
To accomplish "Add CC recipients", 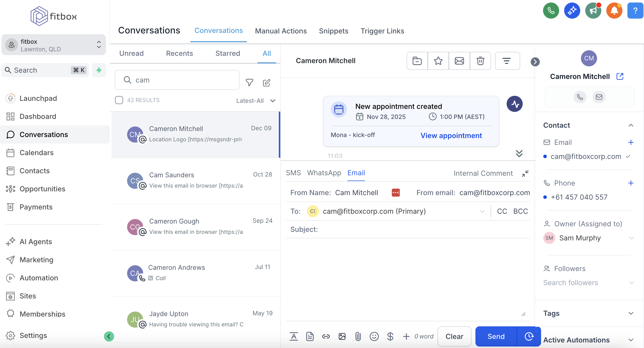I will (502, 211).
